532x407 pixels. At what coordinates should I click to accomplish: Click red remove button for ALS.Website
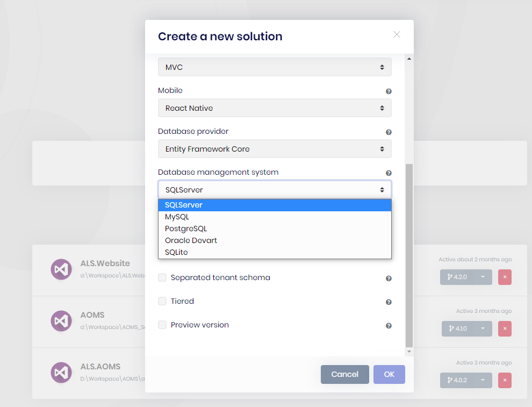click(505, 277)
